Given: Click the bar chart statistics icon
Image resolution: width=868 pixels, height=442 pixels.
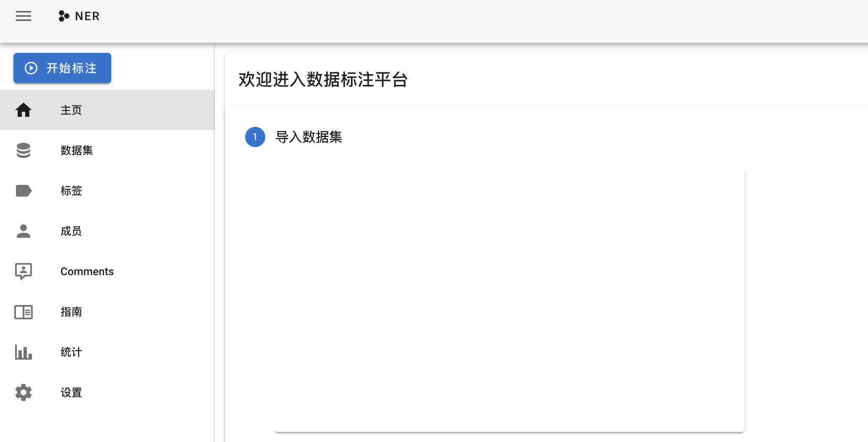Looking at the screenshot, I should [24, 352].
